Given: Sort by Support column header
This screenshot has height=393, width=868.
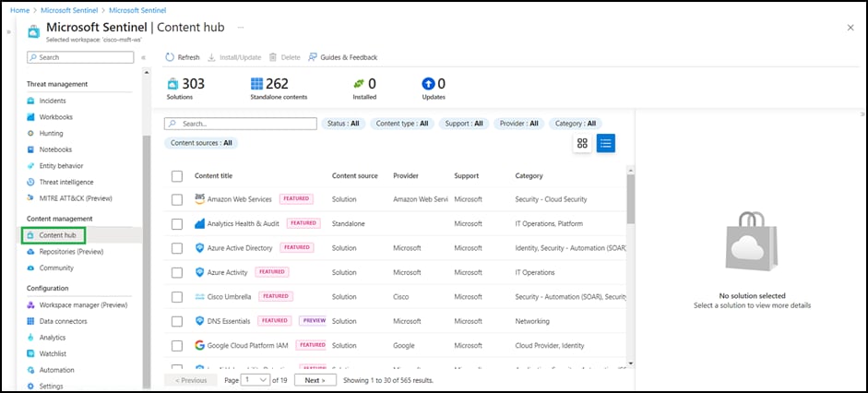Looking at the screenshot, I should (x=467, y=176).
